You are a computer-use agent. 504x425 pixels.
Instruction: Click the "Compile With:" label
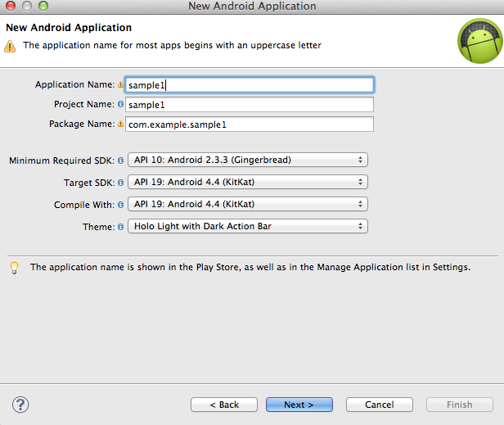(84, 205)
